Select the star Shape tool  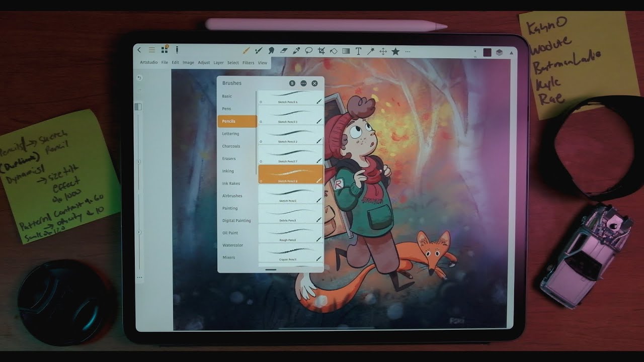click(x=395, y=51)
